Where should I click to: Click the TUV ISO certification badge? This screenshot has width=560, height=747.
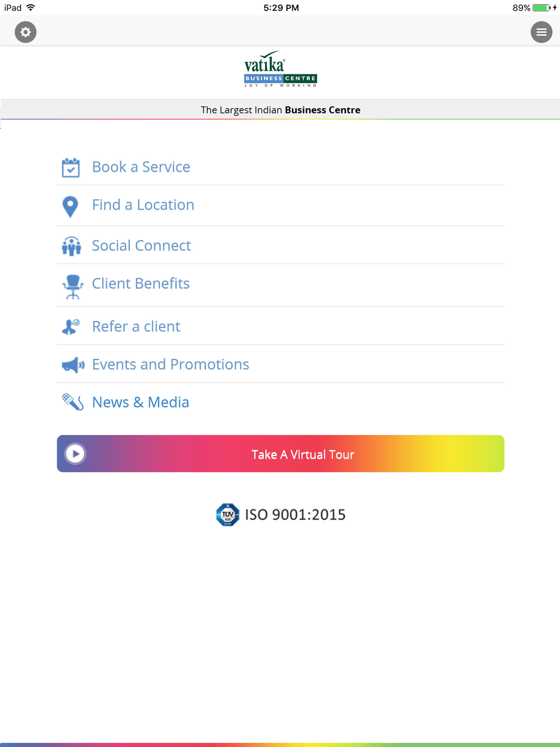(x=228, y=515)
